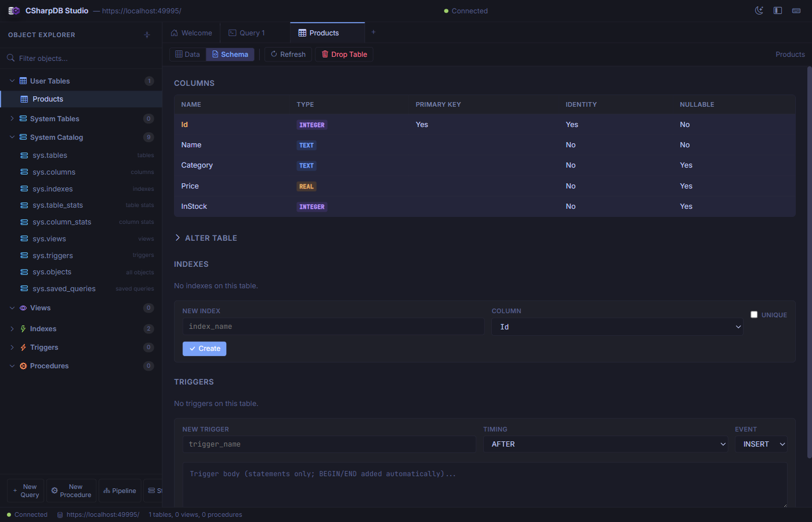812x522 pixels.
Task: Click the search icon in the filter box
Action: tap(10, 58)
